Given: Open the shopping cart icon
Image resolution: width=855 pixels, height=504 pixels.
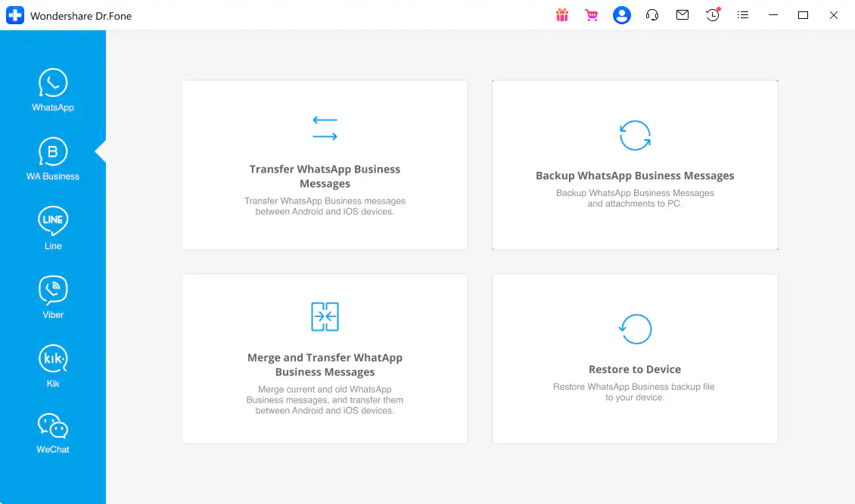Looking at the screenshot, I should [x=592, y=15].
